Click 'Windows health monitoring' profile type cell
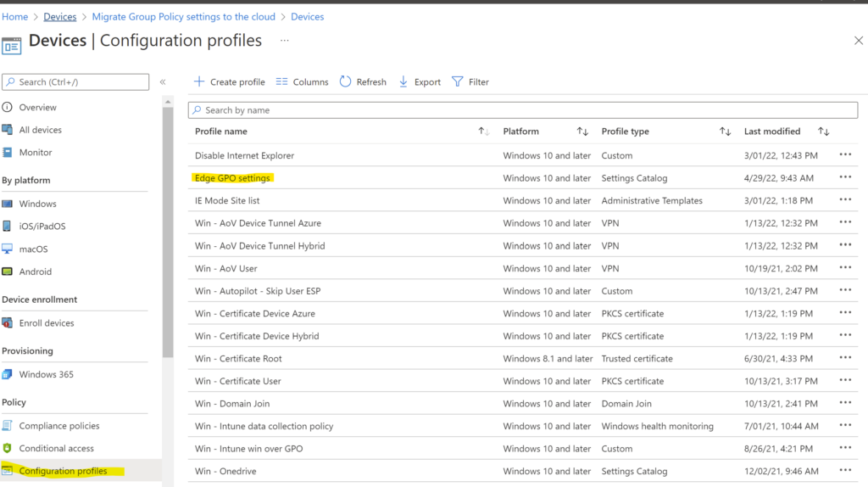The image size is (868, 487). [x=657, y=426]
